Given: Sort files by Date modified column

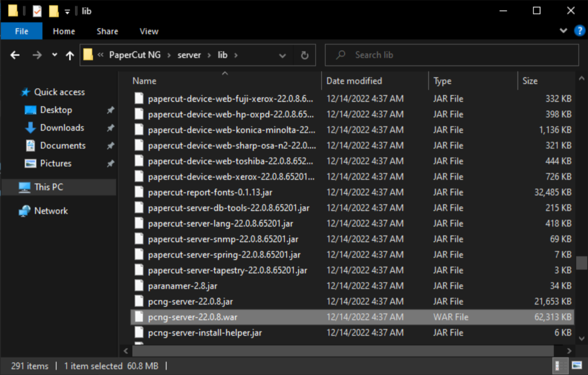Looking at the screenshot, I should pyautogui.click(x=375, y=81).
